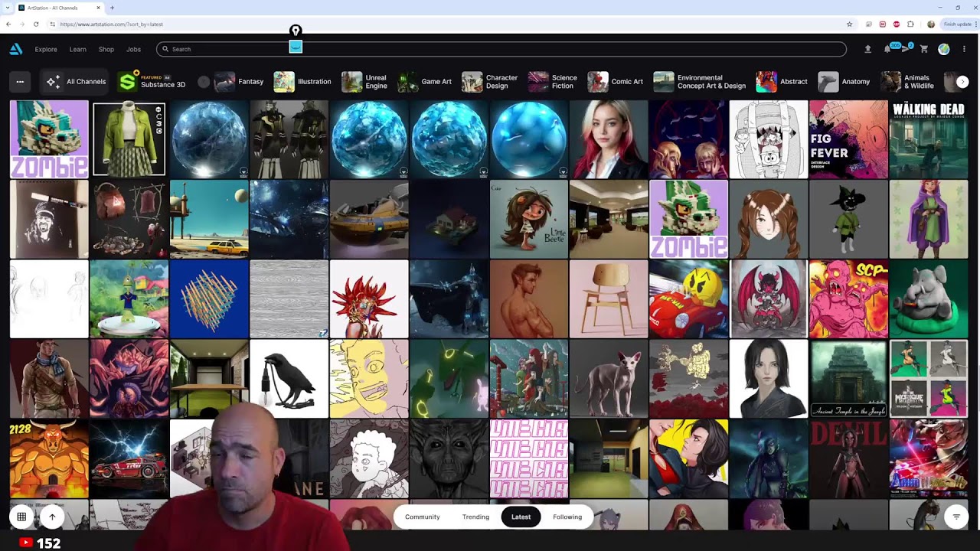Click the grid layout view icon

[21, 517]
